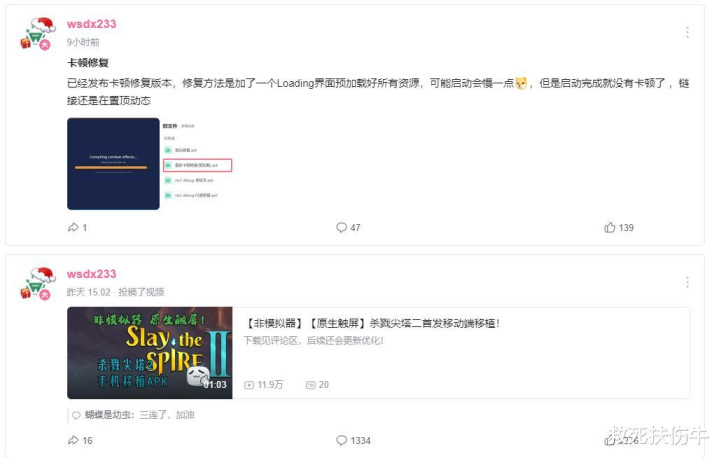
Task: Click username wsdx233 on video post
Action: tap(91, 274)
